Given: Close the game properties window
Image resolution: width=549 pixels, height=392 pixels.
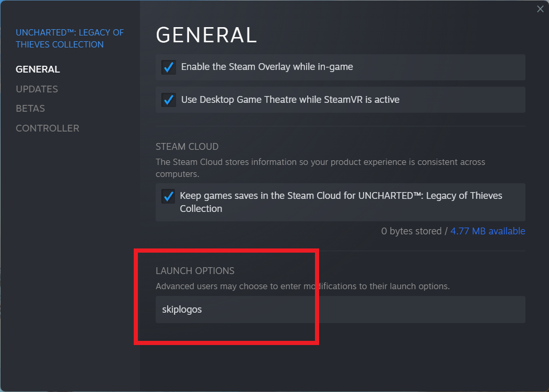Looking at the screenshot, I should click(540, 9).
